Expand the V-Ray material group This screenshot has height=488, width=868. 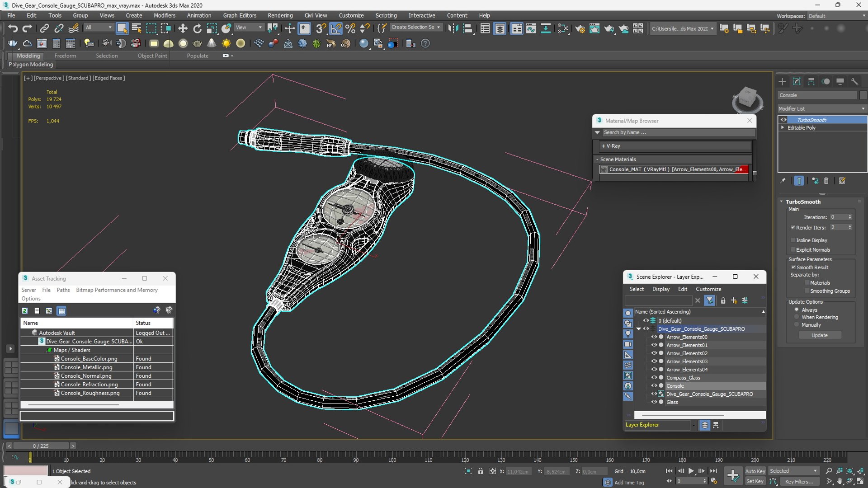(x=604, y=146)
